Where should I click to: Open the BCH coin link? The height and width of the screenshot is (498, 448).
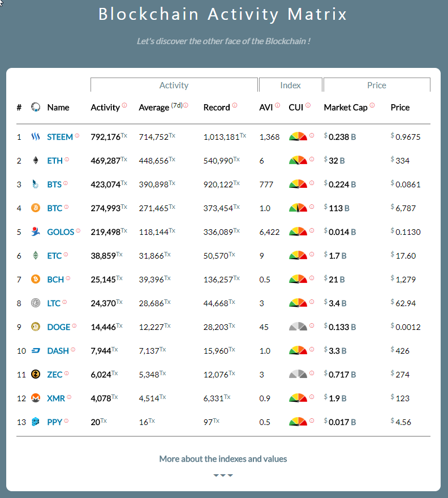[55, 280]
